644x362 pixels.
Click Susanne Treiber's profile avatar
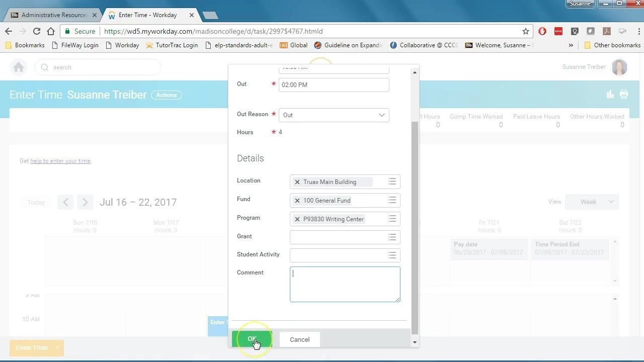(619, 67)
